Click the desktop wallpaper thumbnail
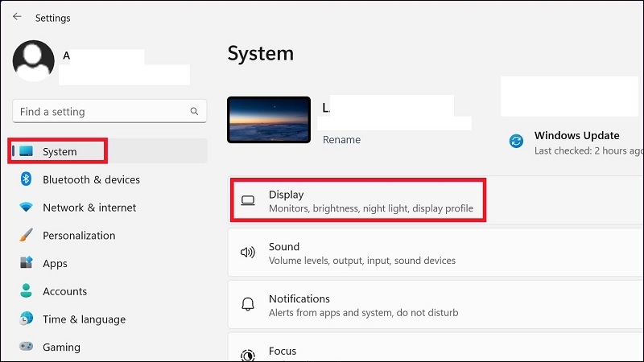 pyautogui.click(x=269, y=119)
